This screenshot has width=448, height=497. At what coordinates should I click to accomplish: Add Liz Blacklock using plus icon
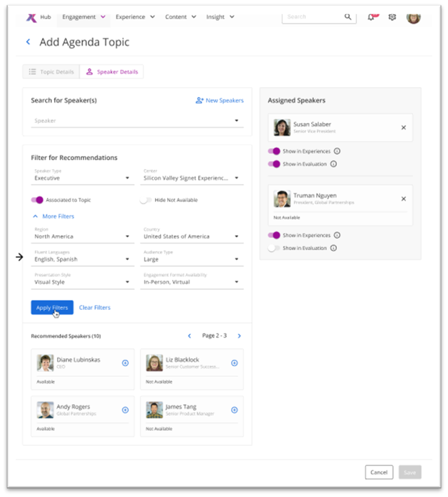(x=234, y=363)
